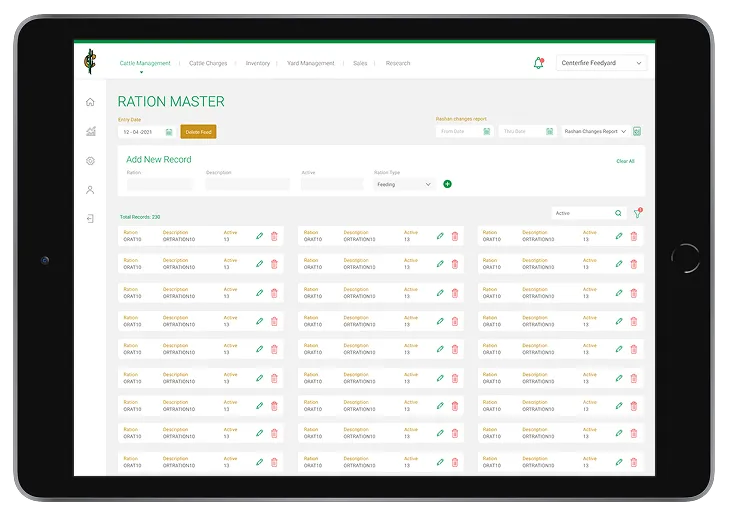Screen dimensions: 729x516
Task: Open the notifications bell
Action: pos(539,63)
